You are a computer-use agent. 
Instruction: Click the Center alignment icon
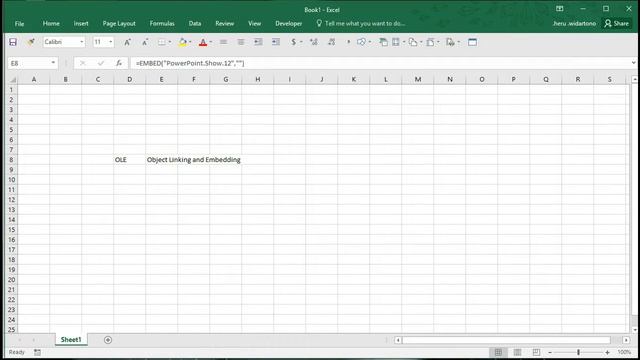tap(241, 42)
